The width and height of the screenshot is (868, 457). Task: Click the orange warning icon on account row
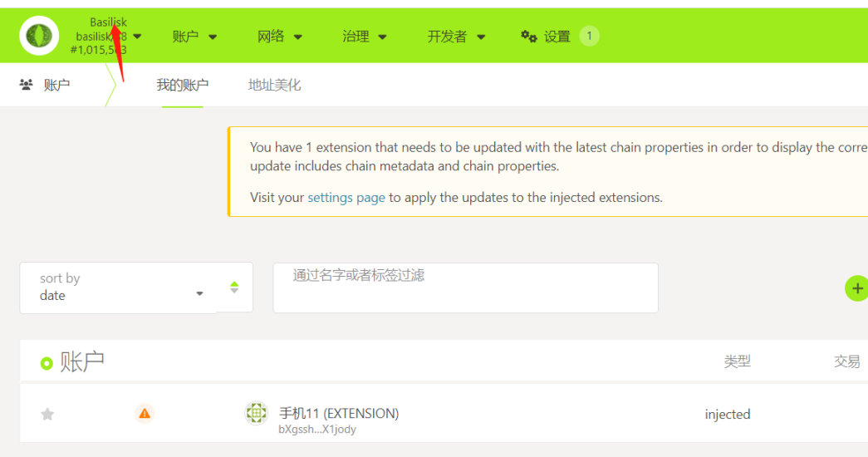tap(145, 413)
